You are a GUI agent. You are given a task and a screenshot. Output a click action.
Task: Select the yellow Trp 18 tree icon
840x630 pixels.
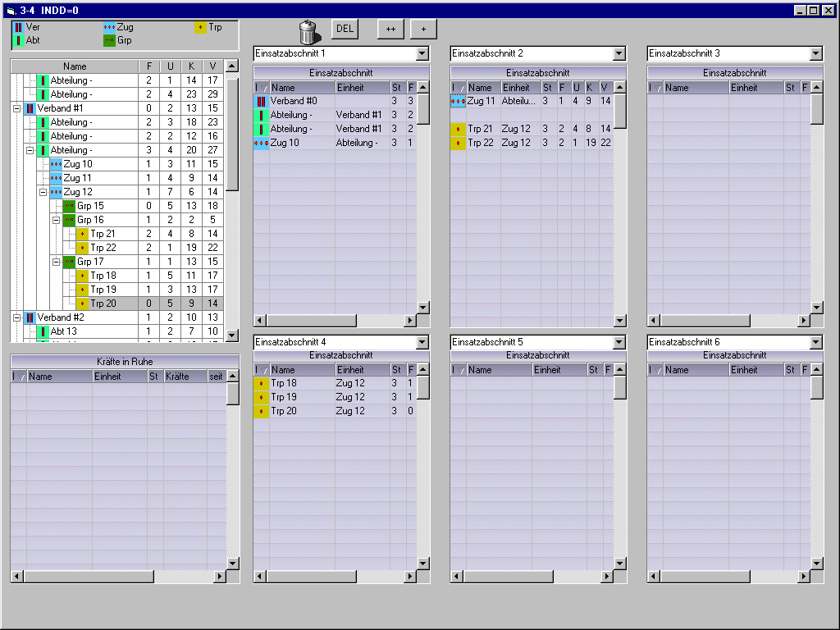(x=83, y=276)
